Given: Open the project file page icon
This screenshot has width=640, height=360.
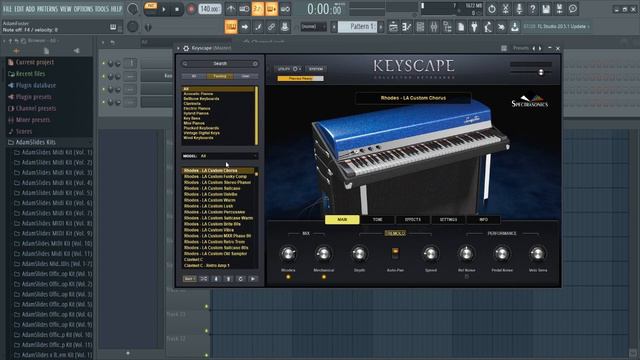Looking at the screenshot, I should (x=460, y=27).
